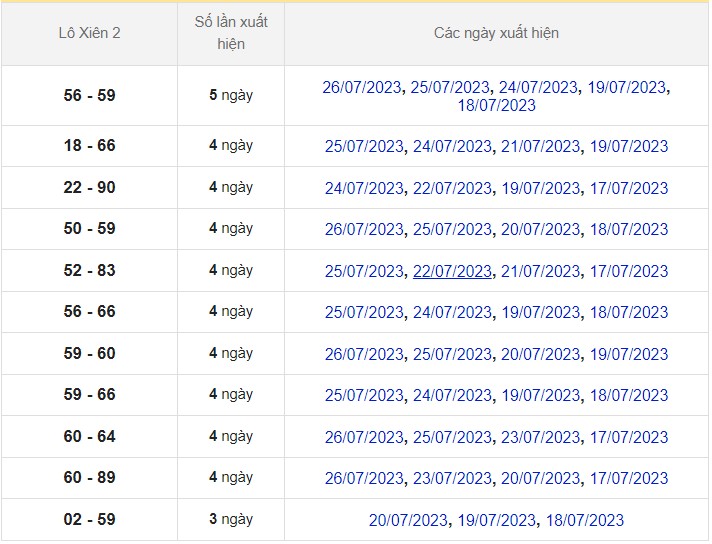
Task: Click 17/07/2023 in the 52 - 83 row
Action: pos(628,271)
